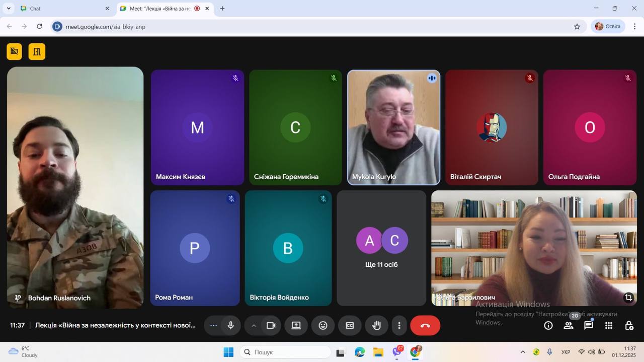Open the activities grid icon

click(x=609, y=326)
